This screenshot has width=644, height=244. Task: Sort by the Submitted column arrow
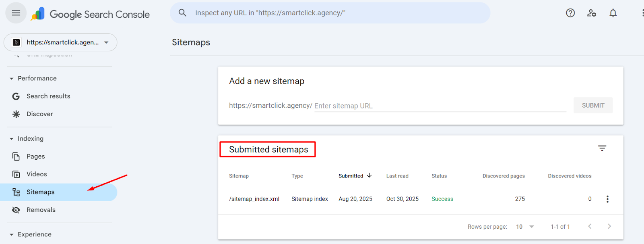coord(369,175)
